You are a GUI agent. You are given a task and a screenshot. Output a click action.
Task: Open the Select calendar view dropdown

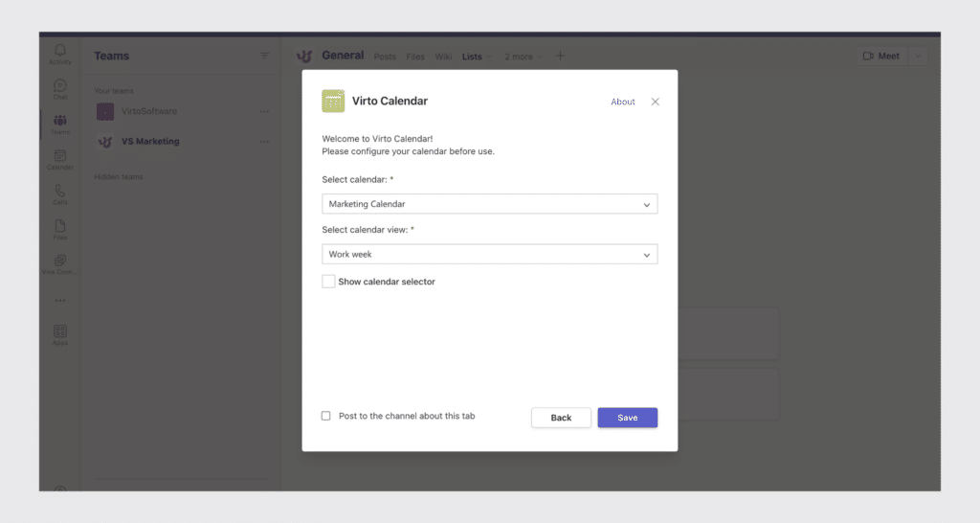(x=489, y=254)
